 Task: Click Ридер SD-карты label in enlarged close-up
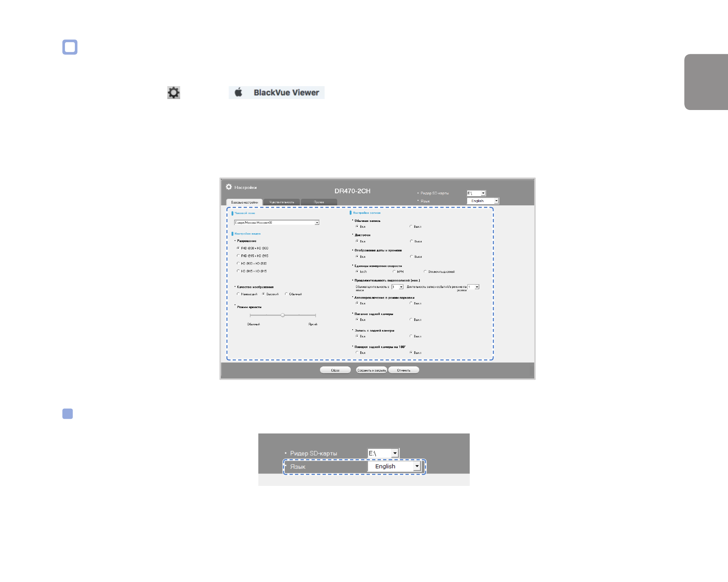point(313,453)
